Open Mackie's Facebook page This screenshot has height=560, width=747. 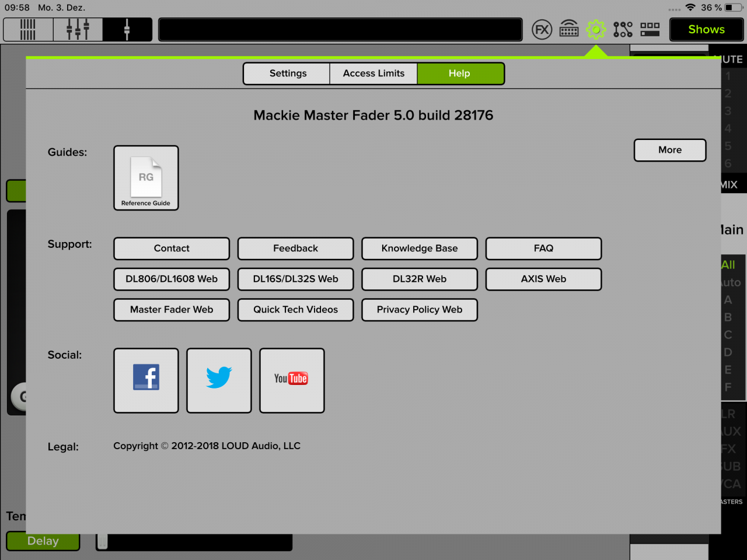[146, 380]
